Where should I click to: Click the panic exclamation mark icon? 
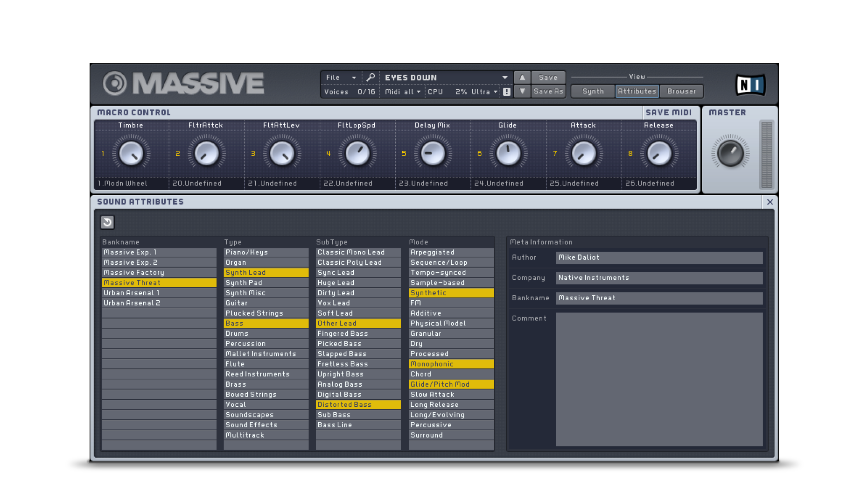tap(507, 92)
